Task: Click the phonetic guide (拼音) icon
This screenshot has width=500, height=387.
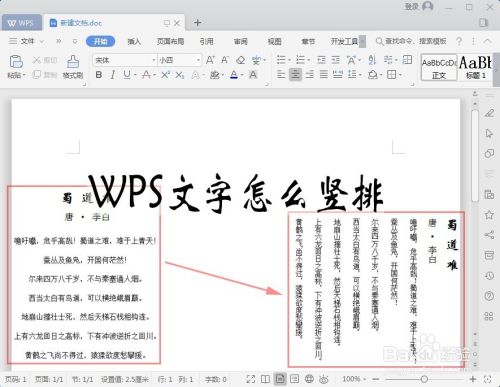Action: point(256,60)
